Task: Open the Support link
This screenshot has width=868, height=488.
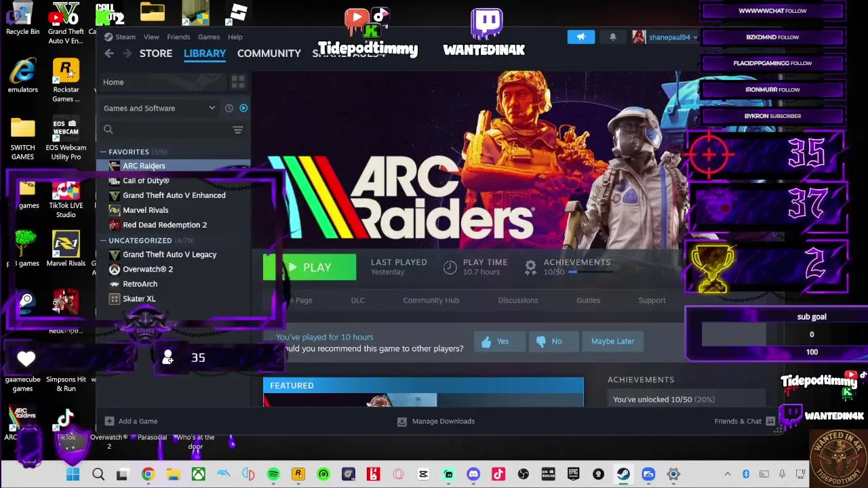Action: click(652, 300)
